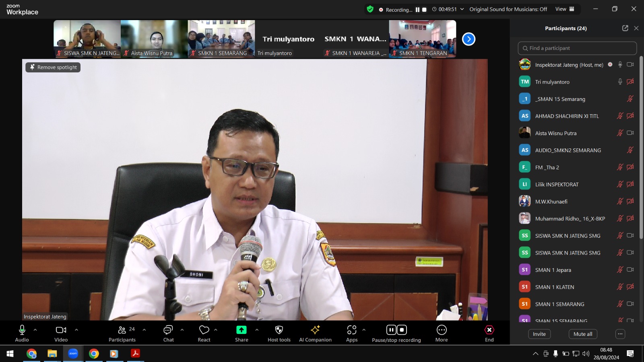Click the Mute all button
Image resolution: width=644 pixels, height=362 pixels.
(583, 334)
